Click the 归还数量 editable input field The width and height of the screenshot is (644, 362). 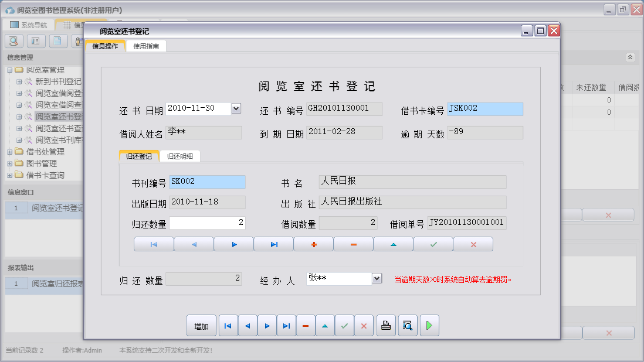click(208, 223)
